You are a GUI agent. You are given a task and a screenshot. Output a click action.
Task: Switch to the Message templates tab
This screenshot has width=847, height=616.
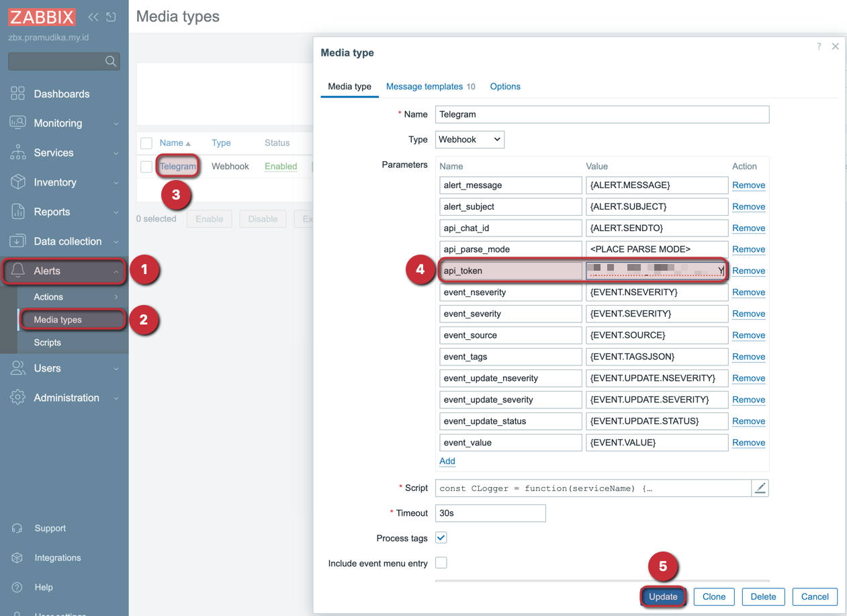click(431, 86)
